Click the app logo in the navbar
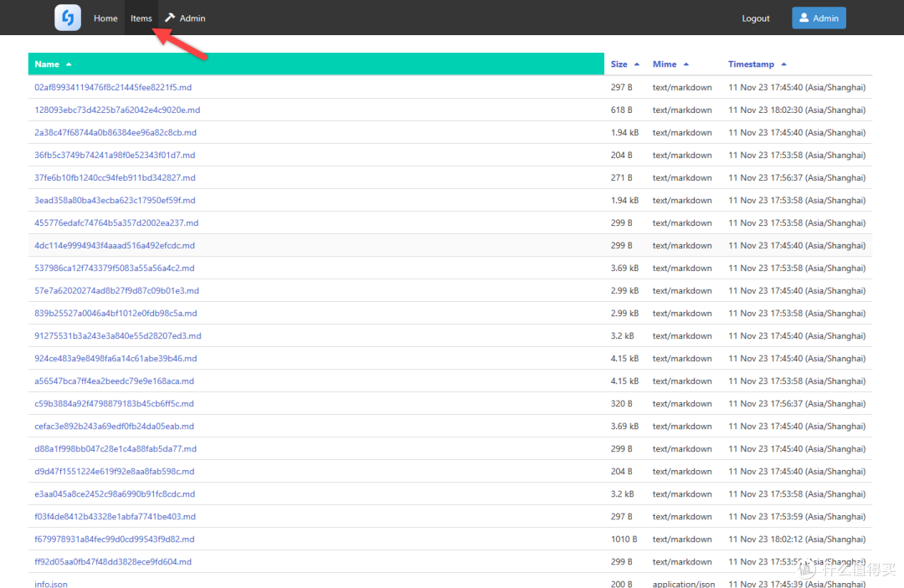The image size is (904, 588). coord(68,18)
